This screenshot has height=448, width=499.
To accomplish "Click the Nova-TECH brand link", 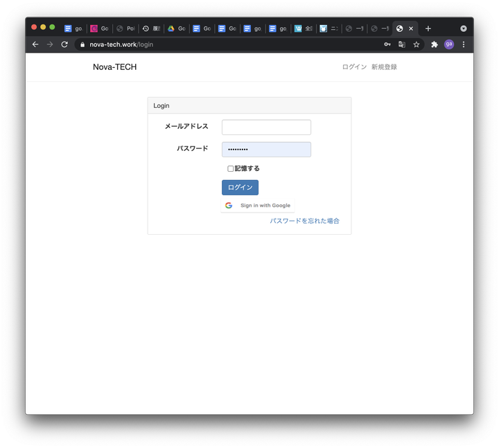I will point(114,67).
